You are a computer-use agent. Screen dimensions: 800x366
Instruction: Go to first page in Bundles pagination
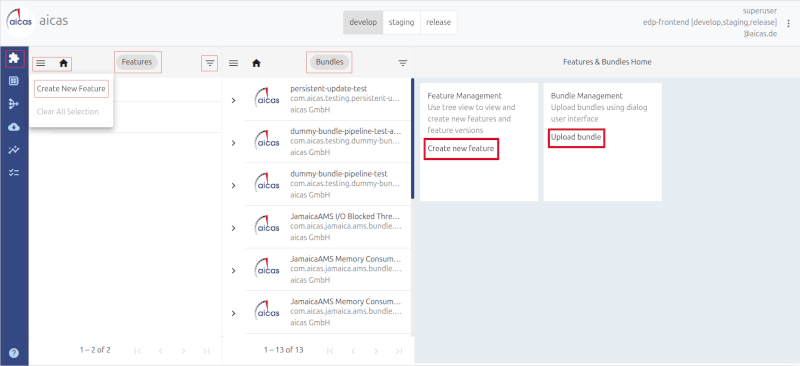(x=330, y=351)
